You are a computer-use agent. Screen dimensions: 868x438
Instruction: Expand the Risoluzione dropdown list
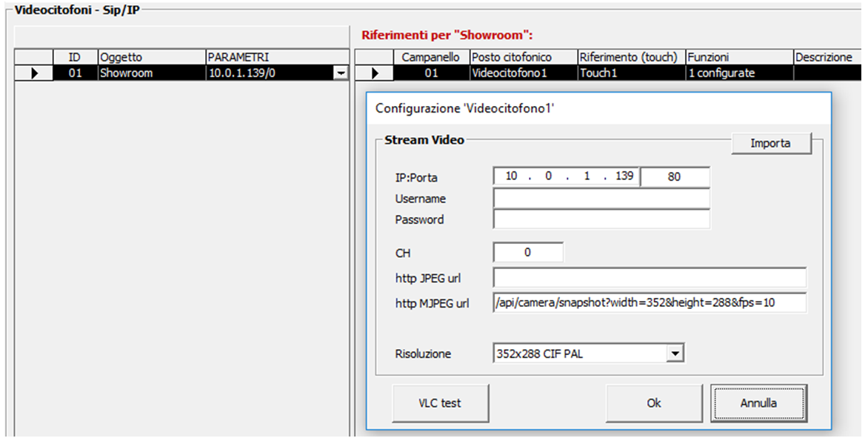(673, 354)
